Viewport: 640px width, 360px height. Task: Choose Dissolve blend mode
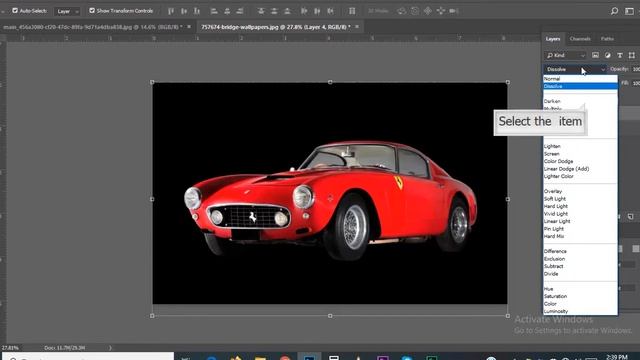[580, 86]
